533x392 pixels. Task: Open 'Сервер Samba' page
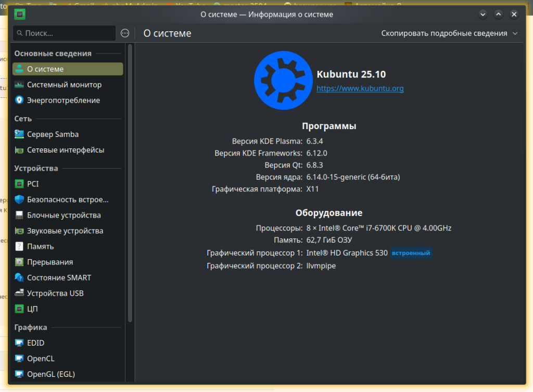tap(68, 134)
